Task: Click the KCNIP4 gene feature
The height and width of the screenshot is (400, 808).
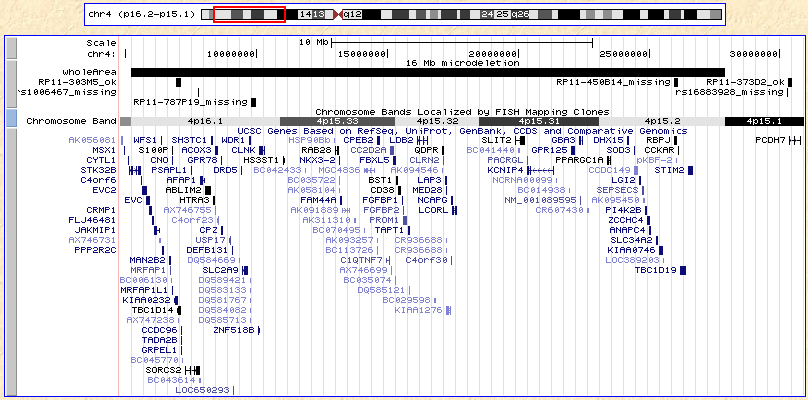Action: (506, 170)
